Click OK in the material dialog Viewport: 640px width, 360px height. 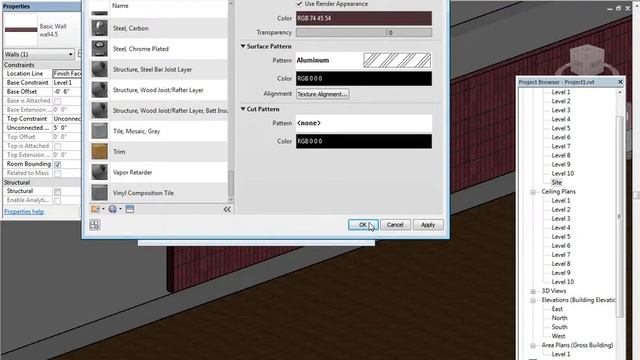click(x=363, y=225)
